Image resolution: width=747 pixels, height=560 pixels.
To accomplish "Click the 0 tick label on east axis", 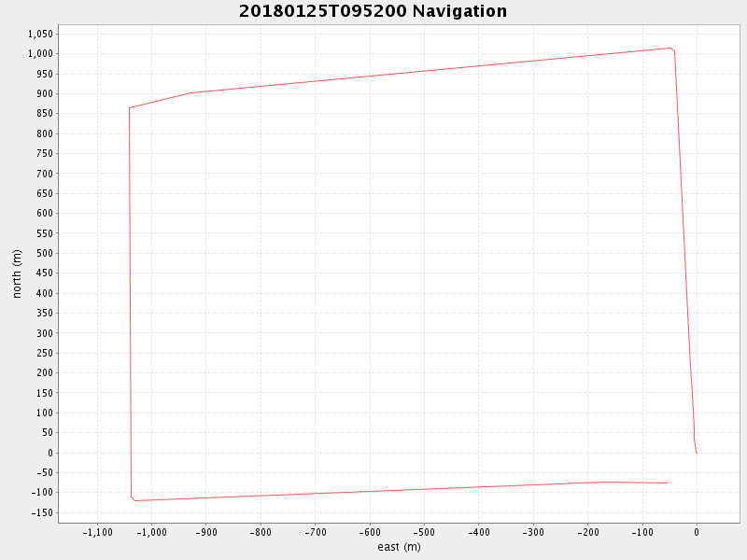I will pyautogui.click(x=696, y=532).
